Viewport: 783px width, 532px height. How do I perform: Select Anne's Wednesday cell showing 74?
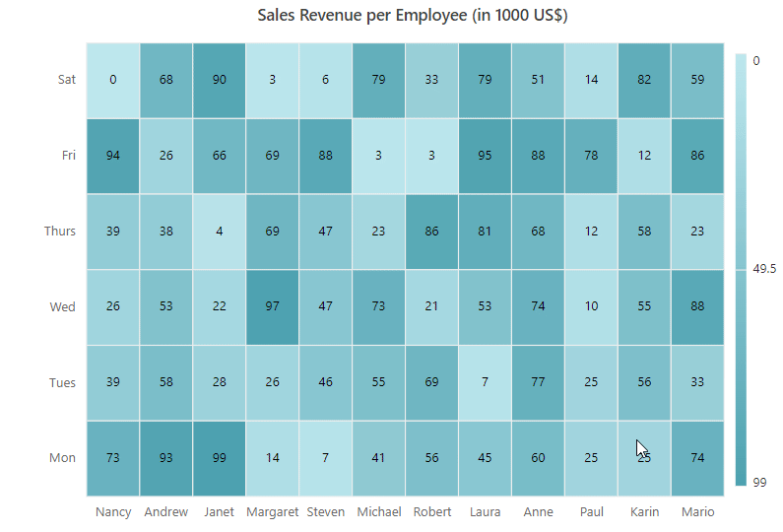coord(538,307)
